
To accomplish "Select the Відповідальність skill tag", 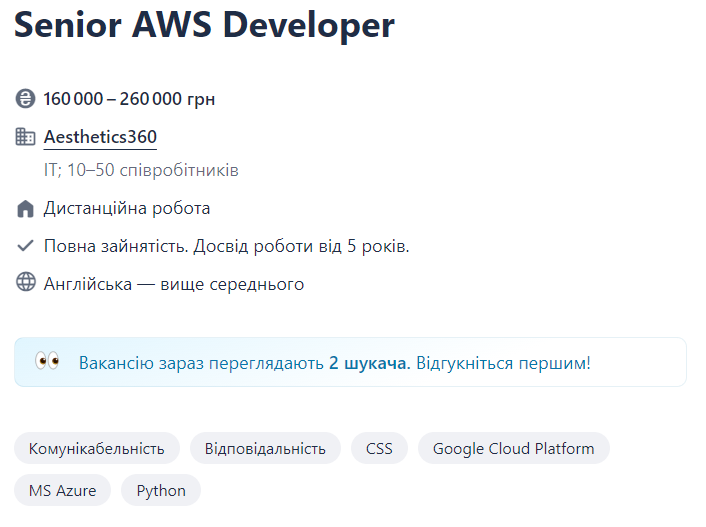I will (265, 448).
